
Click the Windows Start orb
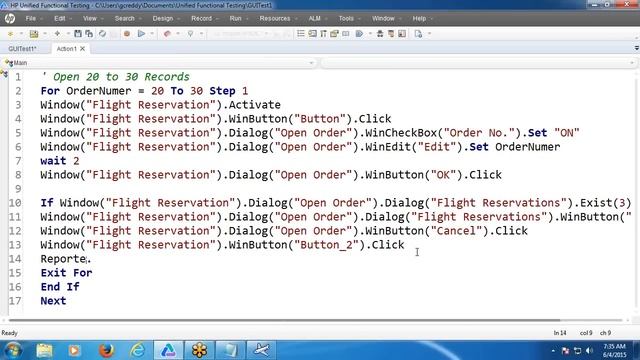pyautogui.click(x=13, y=350)
